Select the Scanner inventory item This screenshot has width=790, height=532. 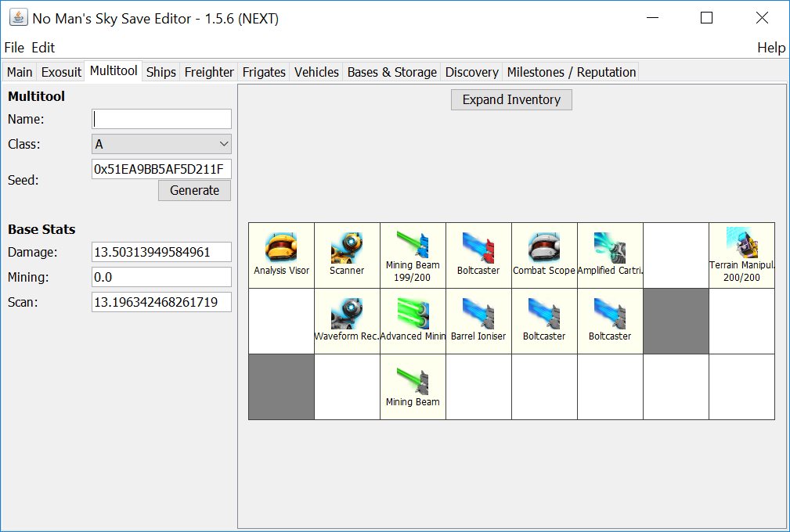coord(347,255)
